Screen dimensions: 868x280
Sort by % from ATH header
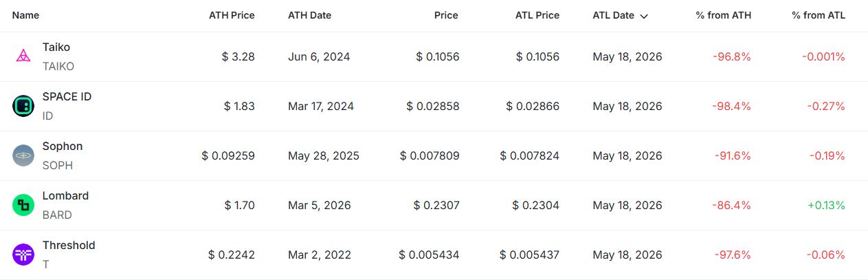click(724, 15)
